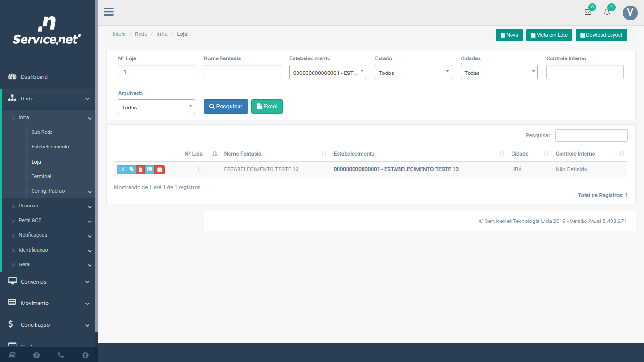Screen dimensions: 644x362
Task: Open the Cidades dropdown
Action: [x=499, y=72]
